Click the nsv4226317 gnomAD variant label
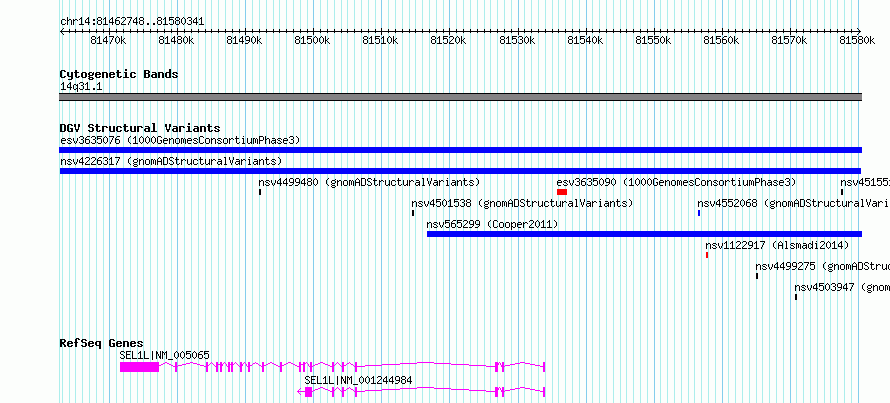 tap(171, 161)
